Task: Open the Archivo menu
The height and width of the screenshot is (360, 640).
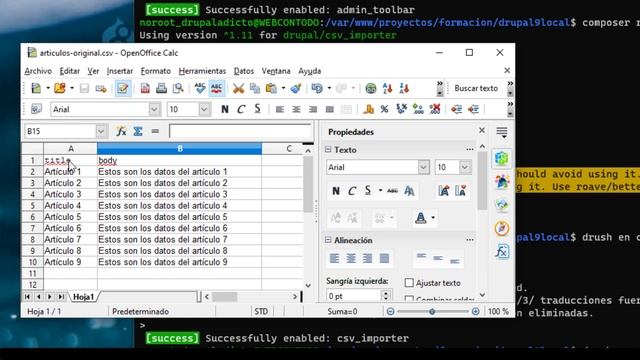Action: pyautogui.click(x=38, y=71)
